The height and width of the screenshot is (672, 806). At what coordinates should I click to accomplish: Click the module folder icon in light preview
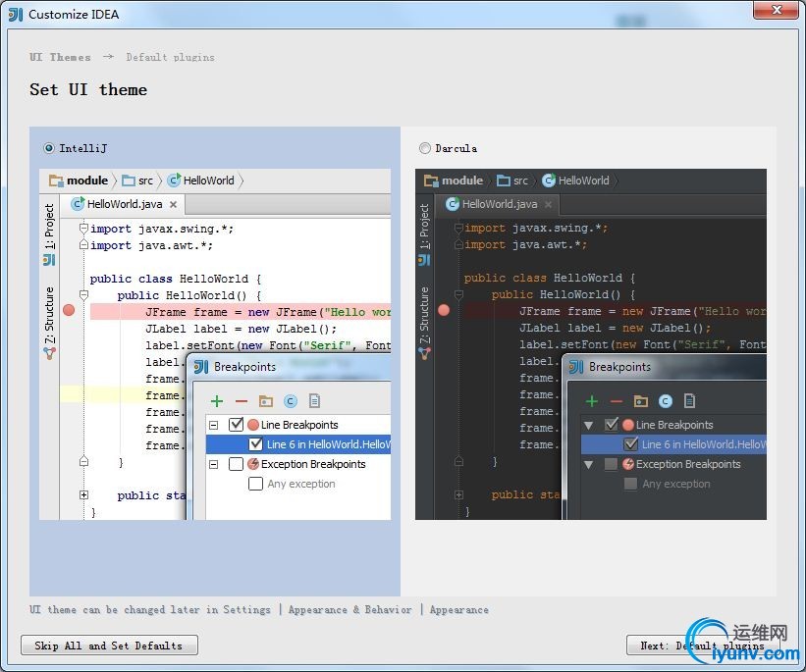56,181
